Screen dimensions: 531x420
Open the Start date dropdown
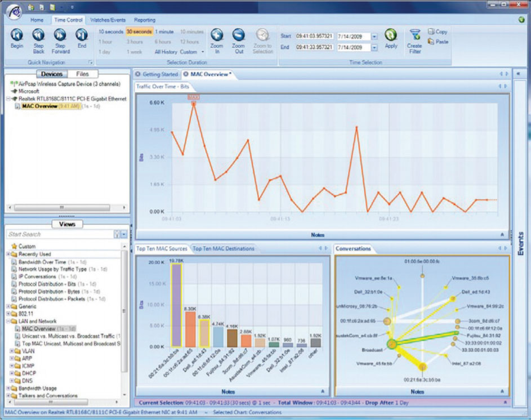click(x=374, y=36)
